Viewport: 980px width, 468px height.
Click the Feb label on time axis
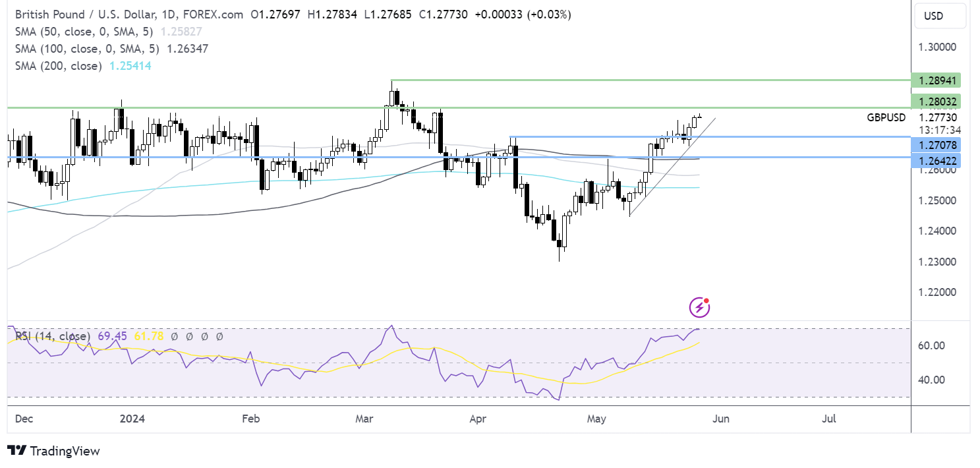(252, 419)
